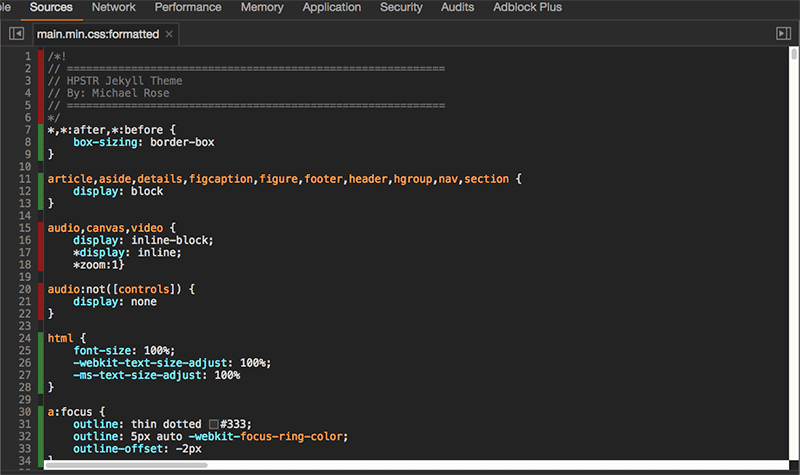
Task: Click '-ms-text-size-adjust' property
Action: click(137, 375)
